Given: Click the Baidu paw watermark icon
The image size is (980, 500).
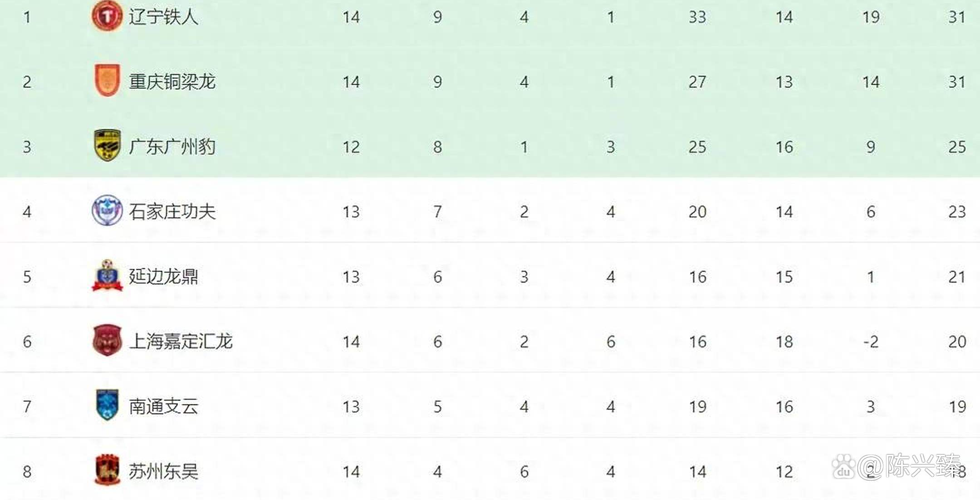Looking at the screenshot, I should 843,467.
